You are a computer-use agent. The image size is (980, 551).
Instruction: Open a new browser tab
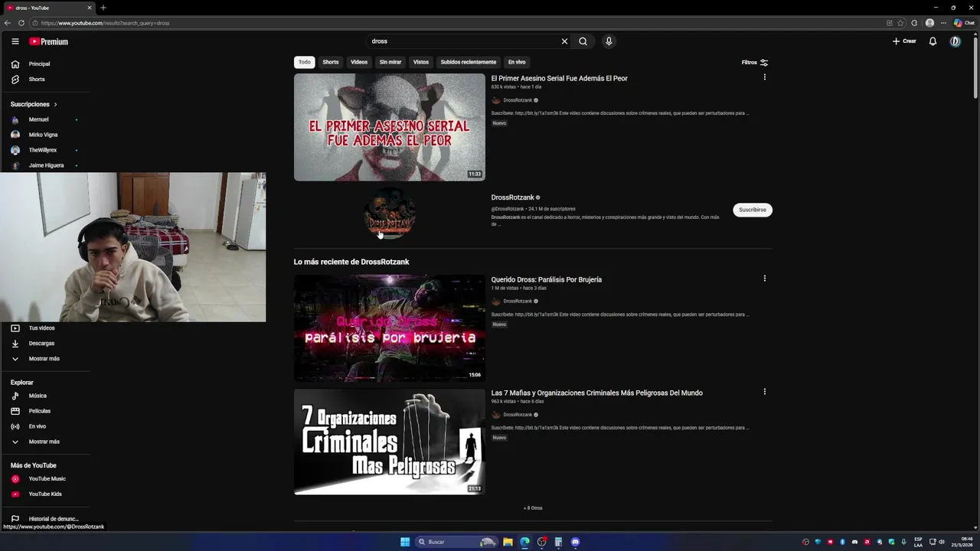[x=103, y=8]
